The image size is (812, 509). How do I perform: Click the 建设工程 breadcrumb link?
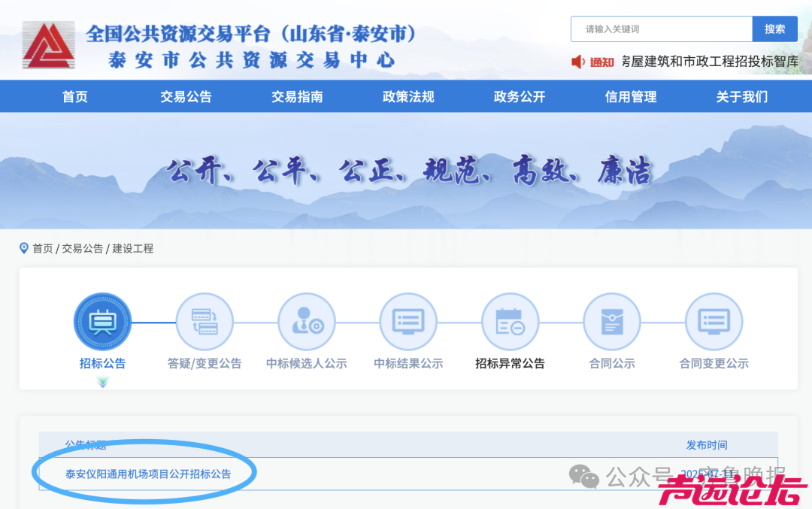click(133, 248)
